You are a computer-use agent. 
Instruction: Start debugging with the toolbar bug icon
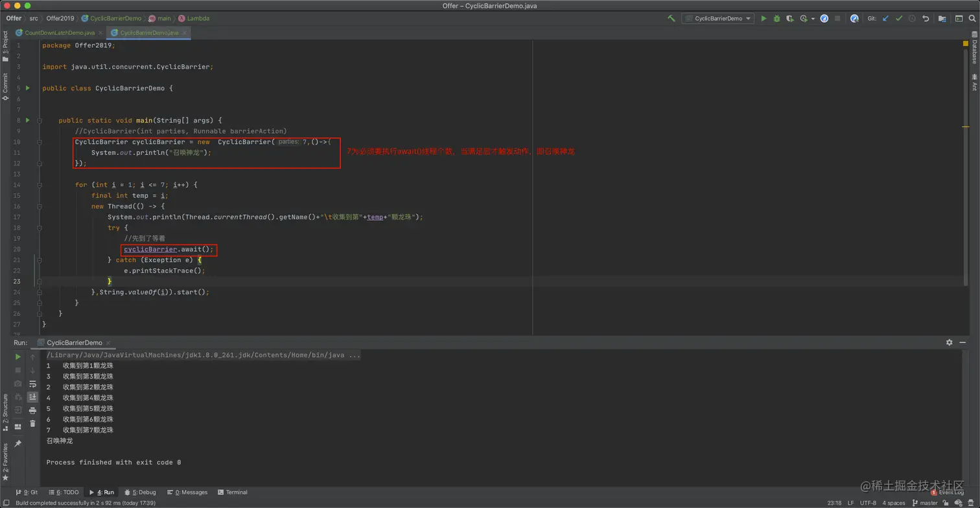(776, 19)
